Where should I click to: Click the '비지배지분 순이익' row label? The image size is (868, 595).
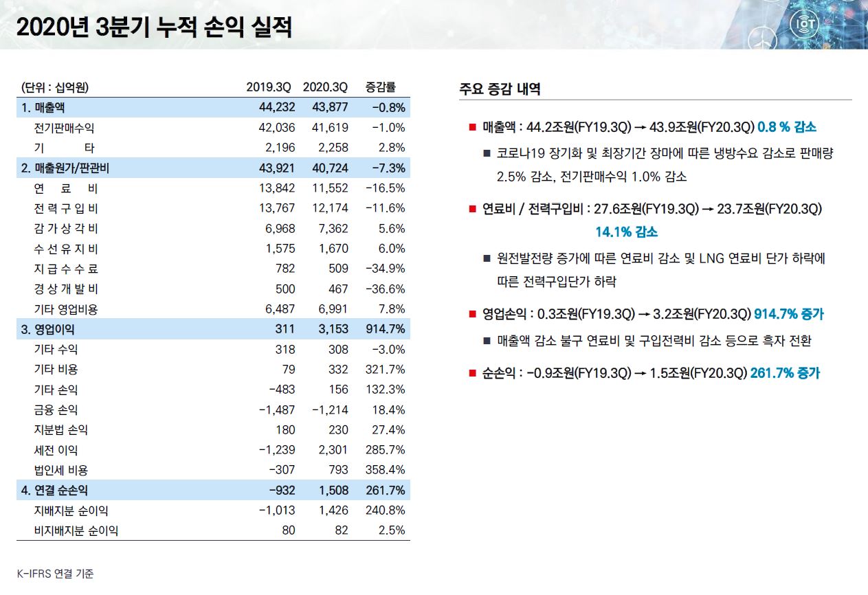(76, 530)
